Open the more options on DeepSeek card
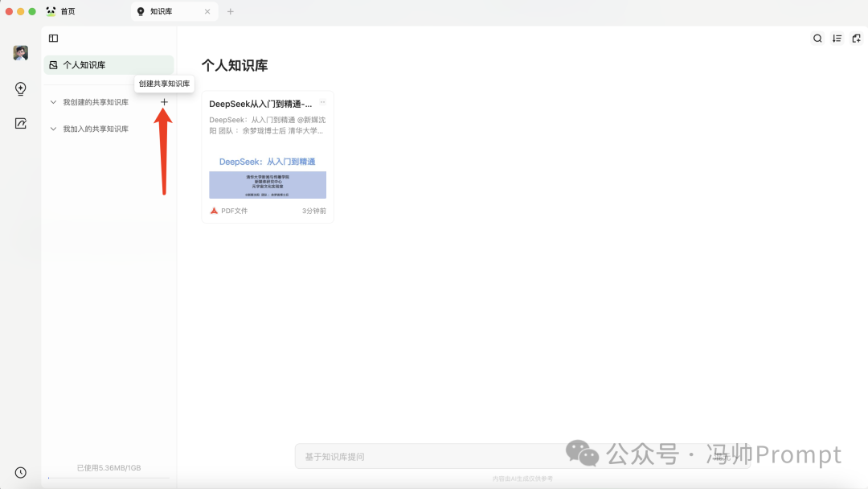868x489 pixels. pos(323,102)
